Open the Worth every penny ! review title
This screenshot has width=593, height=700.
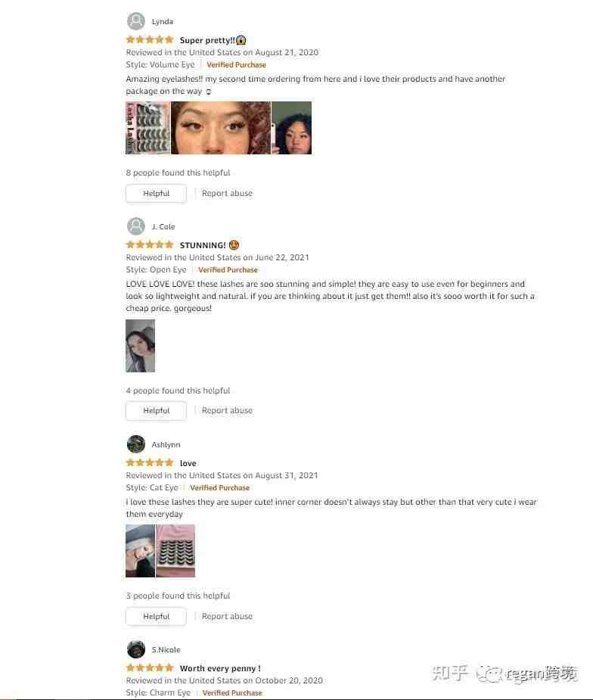[x=220, y=668]
